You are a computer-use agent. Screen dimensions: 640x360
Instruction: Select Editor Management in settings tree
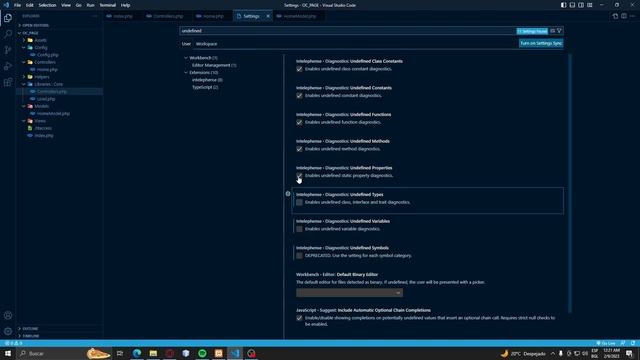click(214, 65)
